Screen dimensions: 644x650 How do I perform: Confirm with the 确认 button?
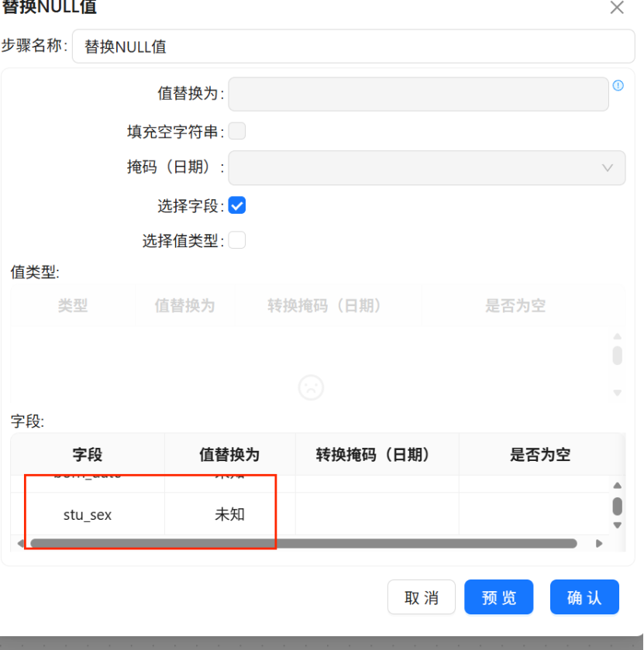[x=584, y=597]
